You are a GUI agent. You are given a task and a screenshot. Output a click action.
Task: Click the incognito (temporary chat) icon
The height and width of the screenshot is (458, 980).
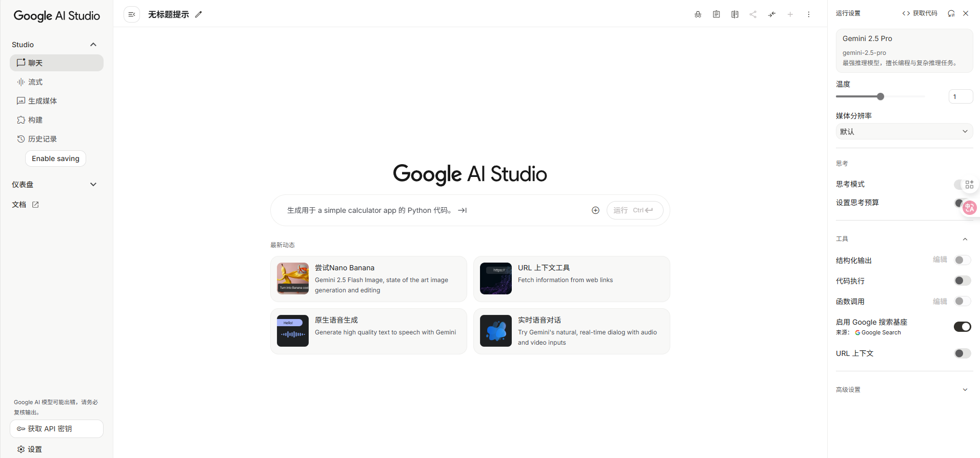pos(698,14)
